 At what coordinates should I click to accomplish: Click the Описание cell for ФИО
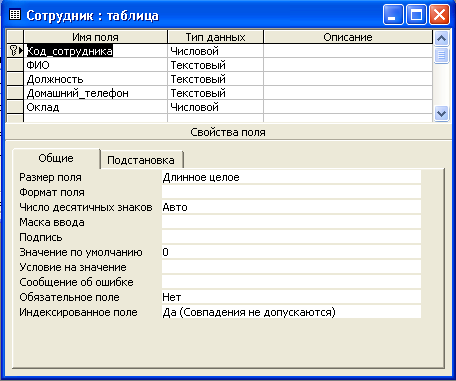point(348,65)
